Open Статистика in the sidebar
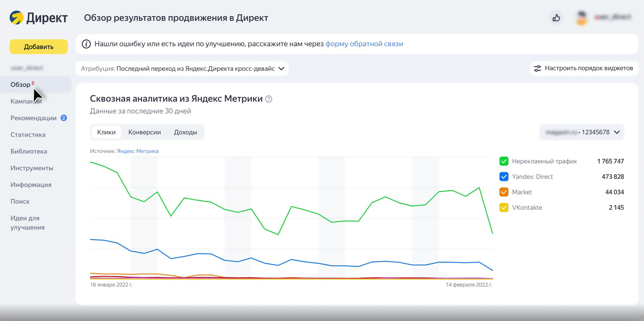Viewport: 644px width, 321px height. click(x=28, y=135)
